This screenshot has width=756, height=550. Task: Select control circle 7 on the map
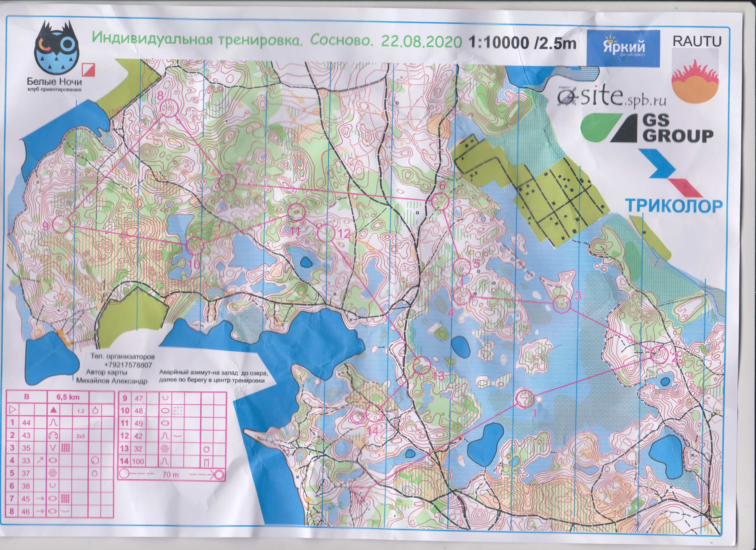click(227, 183)
